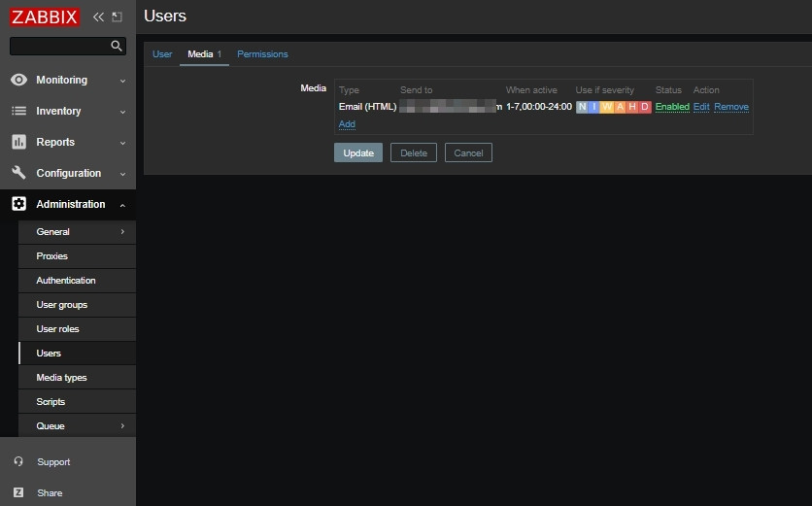Click the Support headset icon
Image resolution: width=812 pixels, height=506 pixels.
18,461
